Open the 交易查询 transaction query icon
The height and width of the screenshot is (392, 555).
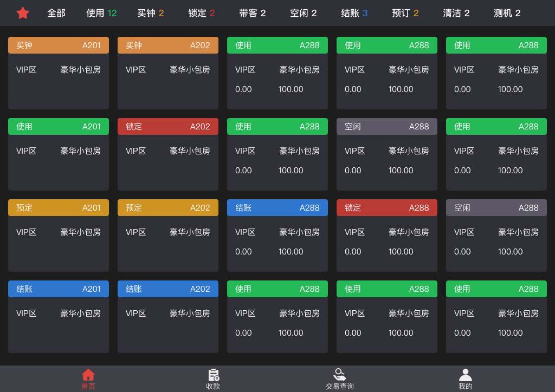click(x=340, y=378)
